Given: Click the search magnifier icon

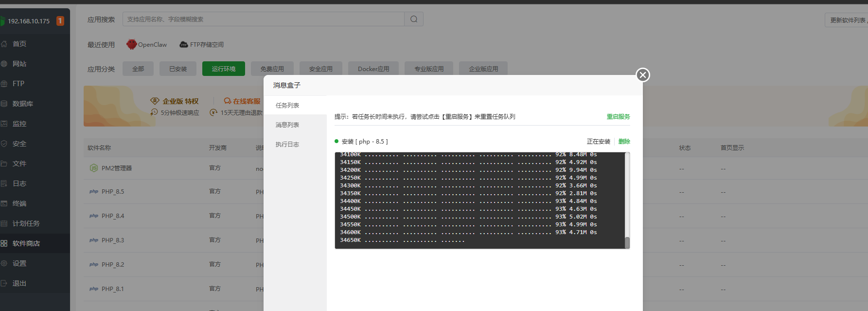Looking at the screenshot, I should click(414, 19).
